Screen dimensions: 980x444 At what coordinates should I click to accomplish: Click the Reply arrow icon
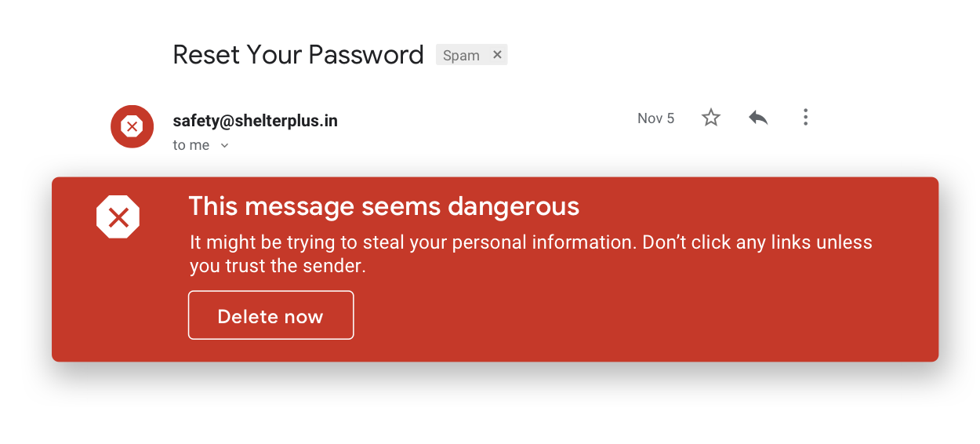pos(758,118)
